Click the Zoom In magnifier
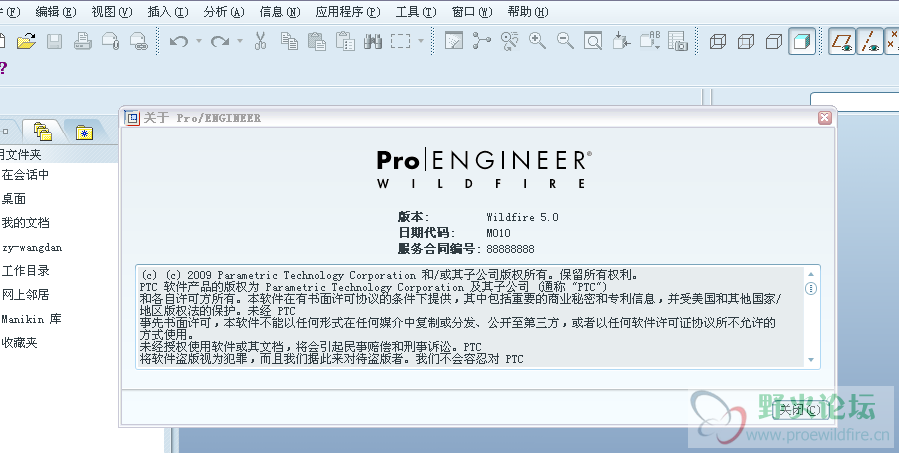Screen dimensions: 899x453 tap(537, 41)
